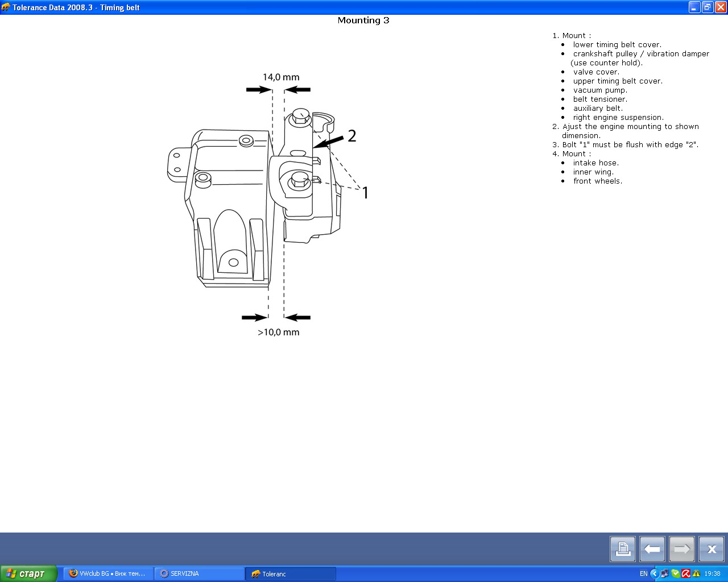
Task: Restore down the Tolerance Data window
Action: pyautogui.click(x=708, y=7)
